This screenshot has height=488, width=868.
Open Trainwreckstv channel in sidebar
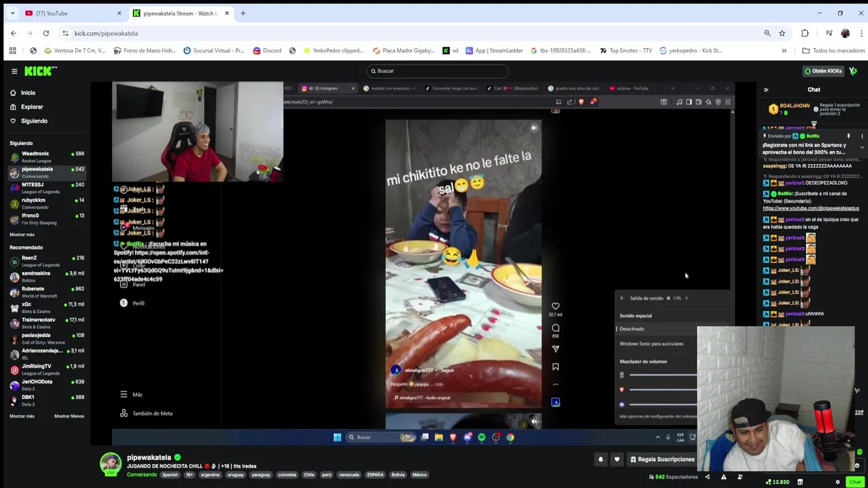click(47, 323)
